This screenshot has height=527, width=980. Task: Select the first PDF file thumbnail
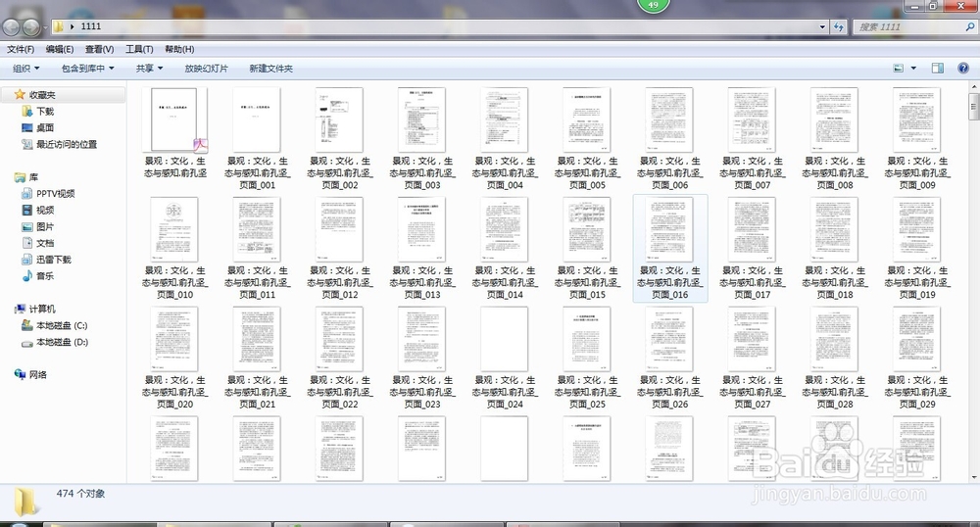[x=174, y=120]
